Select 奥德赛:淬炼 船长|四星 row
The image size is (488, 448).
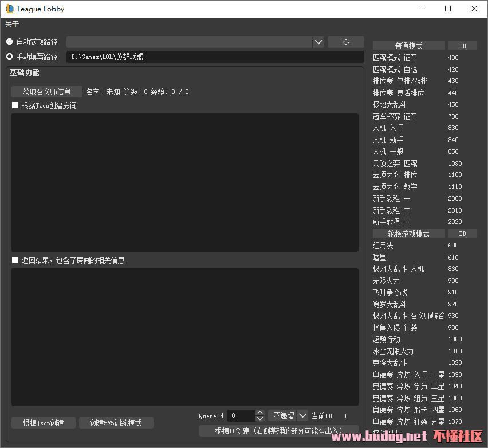(408, 410)
